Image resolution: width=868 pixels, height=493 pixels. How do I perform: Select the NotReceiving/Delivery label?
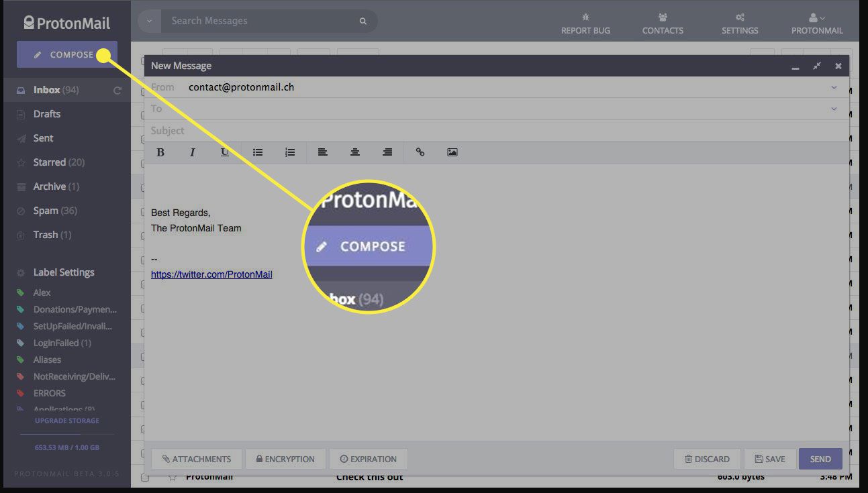(x=75, y=376)
